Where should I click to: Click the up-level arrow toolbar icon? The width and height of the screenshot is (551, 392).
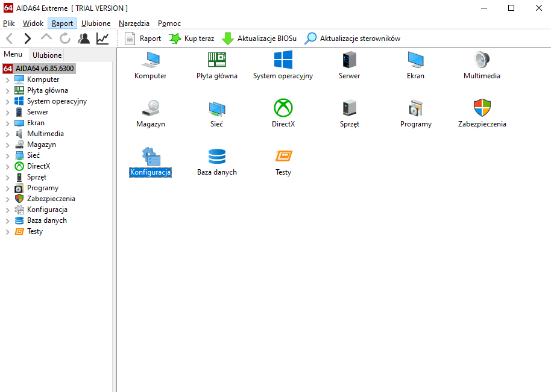point(46,37)
